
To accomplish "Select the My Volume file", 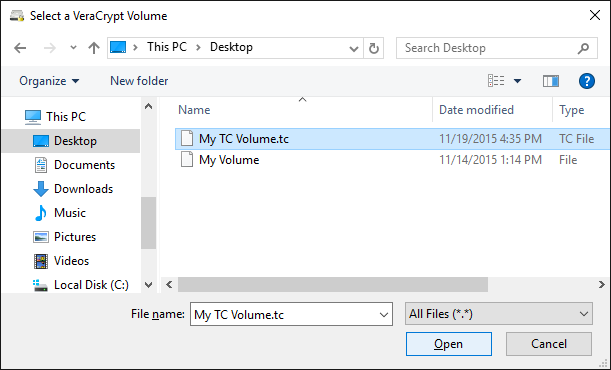I will [x=229, y=160].
